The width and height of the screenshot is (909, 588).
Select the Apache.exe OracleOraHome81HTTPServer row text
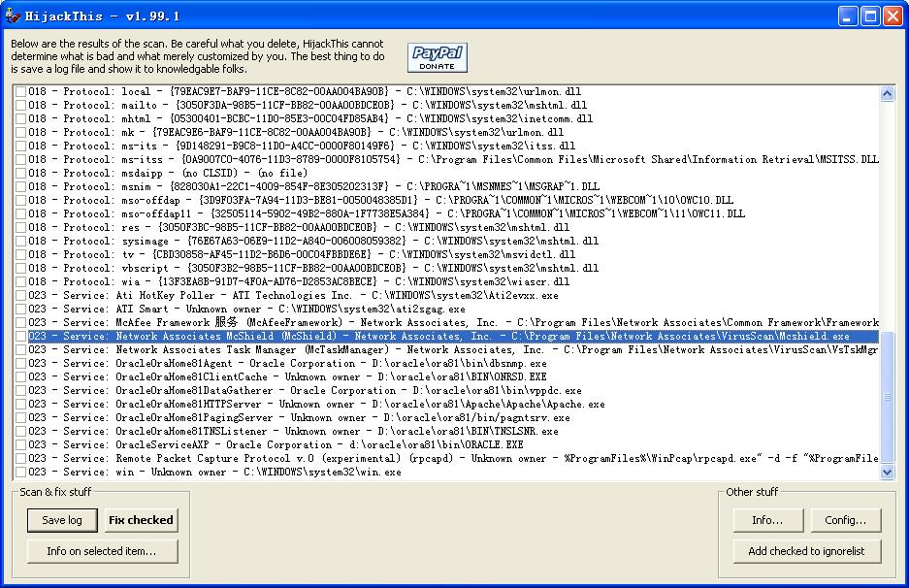coord(316,405)
